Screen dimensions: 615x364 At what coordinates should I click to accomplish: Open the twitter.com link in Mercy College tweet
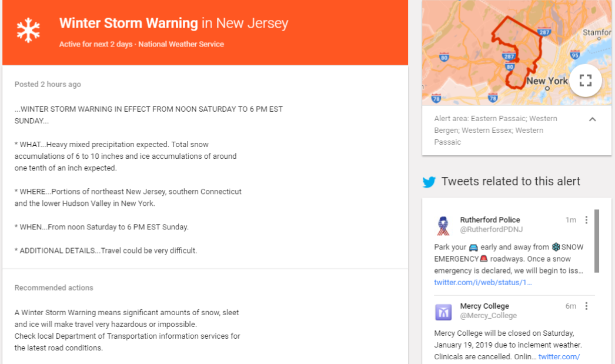(x=559, y=356)
